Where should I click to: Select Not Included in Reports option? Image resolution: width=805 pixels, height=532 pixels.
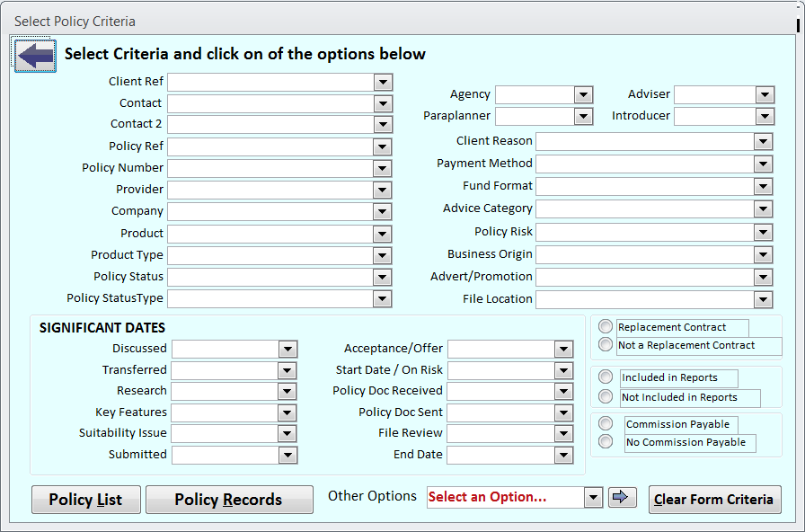pos(606,397)
